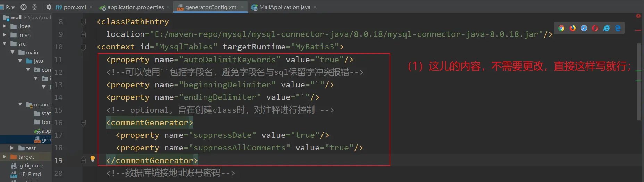Collapse the src folder arrow
The height and width of the screenshot is (182, 644).
[5, 43]
